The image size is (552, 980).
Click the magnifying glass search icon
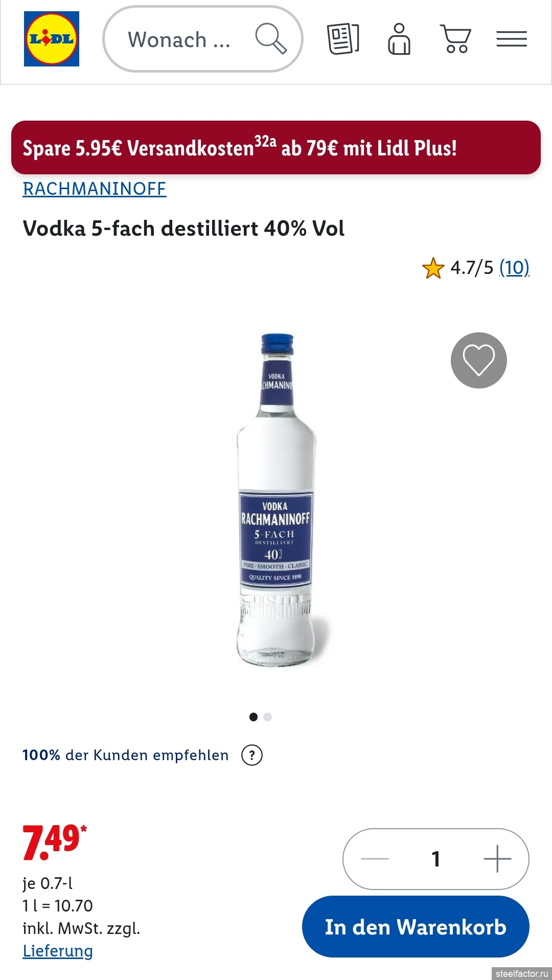[271, 38]
